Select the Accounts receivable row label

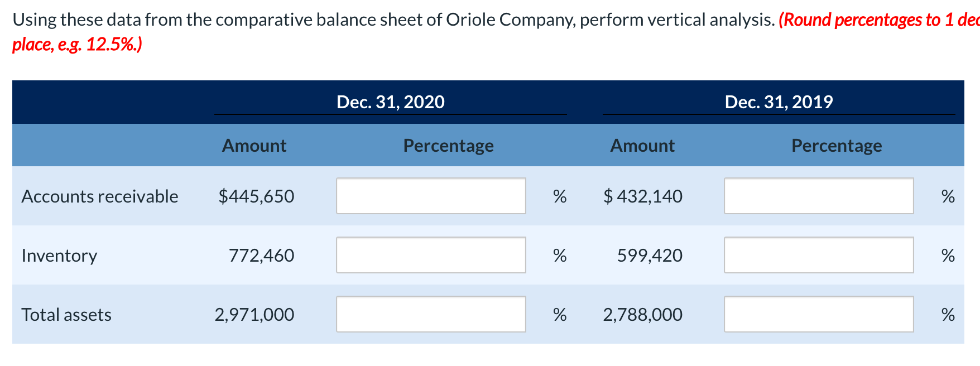pyautogui.click(x=99, y=196)
